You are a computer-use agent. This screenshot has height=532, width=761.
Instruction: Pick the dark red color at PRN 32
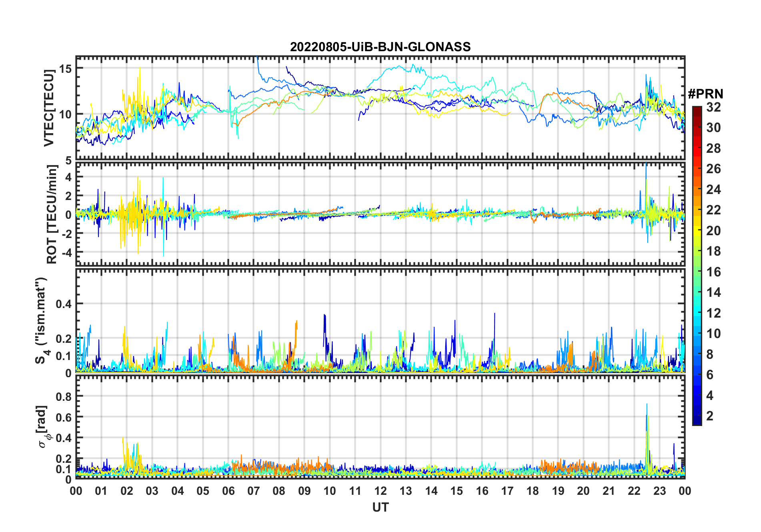(x=697, y=108)
